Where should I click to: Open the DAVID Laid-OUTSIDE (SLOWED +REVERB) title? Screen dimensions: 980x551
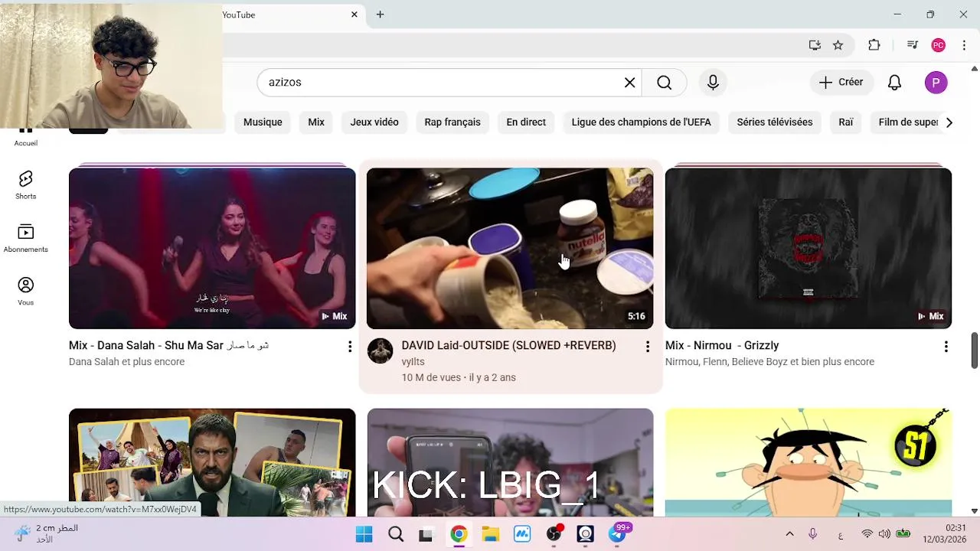tap(508, 346)
